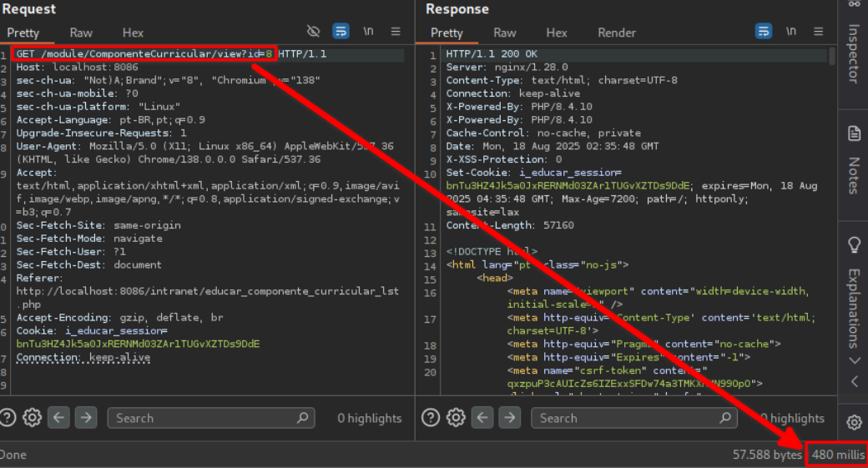
Task: Toggle hide non-printable characters in Request
Action: 313,32
